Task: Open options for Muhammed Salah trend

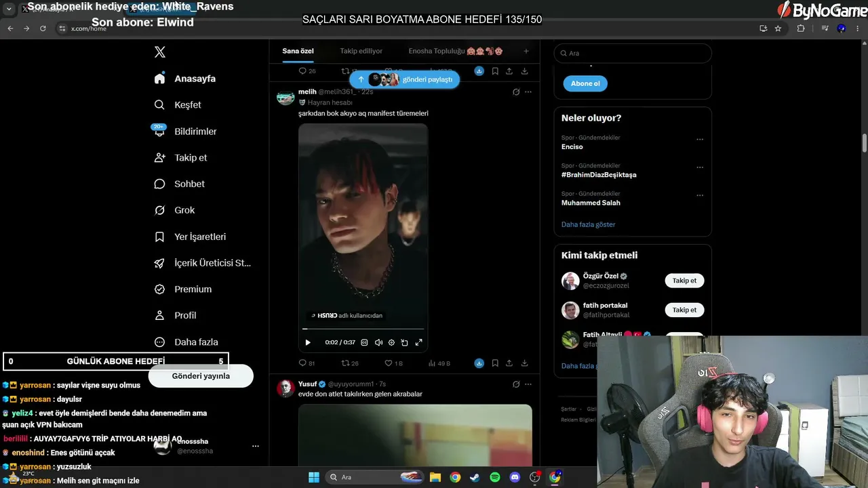Action: 700,195
